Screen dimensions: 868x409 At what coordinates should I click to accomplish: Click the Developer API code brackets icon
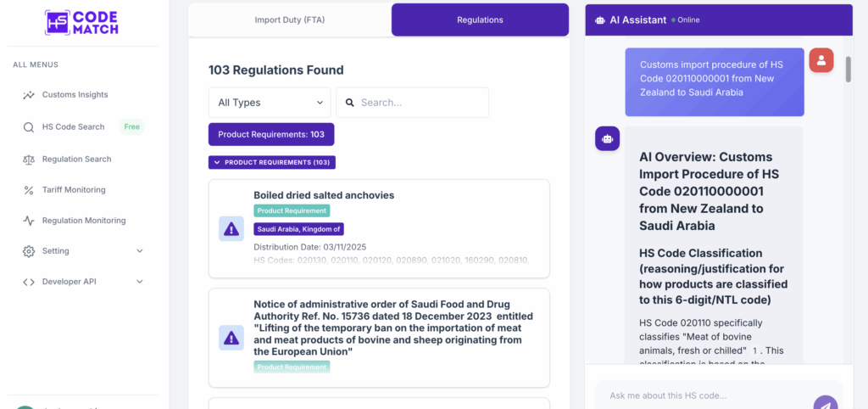tap(28, 282)
